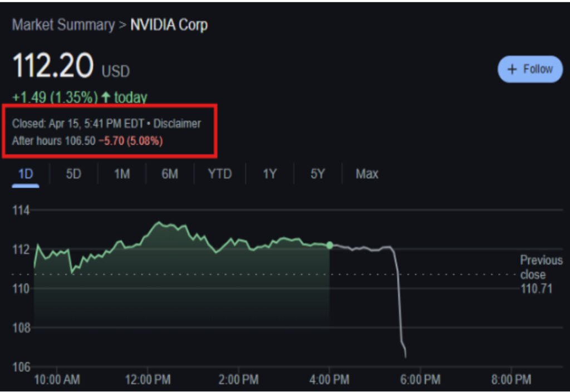The image size is (570, 392).
Task: View the 1Y price history tab
Action: pos(269,174)
